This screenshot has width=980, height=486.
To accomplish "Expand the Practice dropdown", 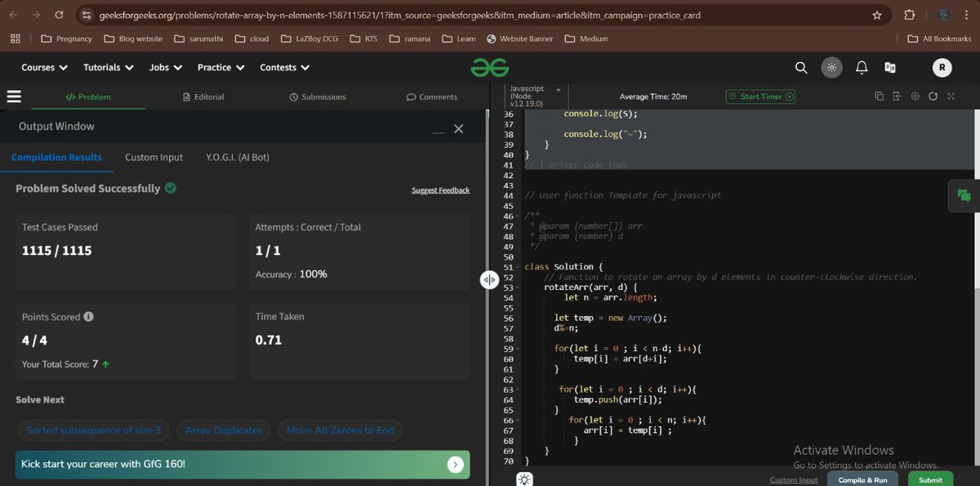I will 220,68.
